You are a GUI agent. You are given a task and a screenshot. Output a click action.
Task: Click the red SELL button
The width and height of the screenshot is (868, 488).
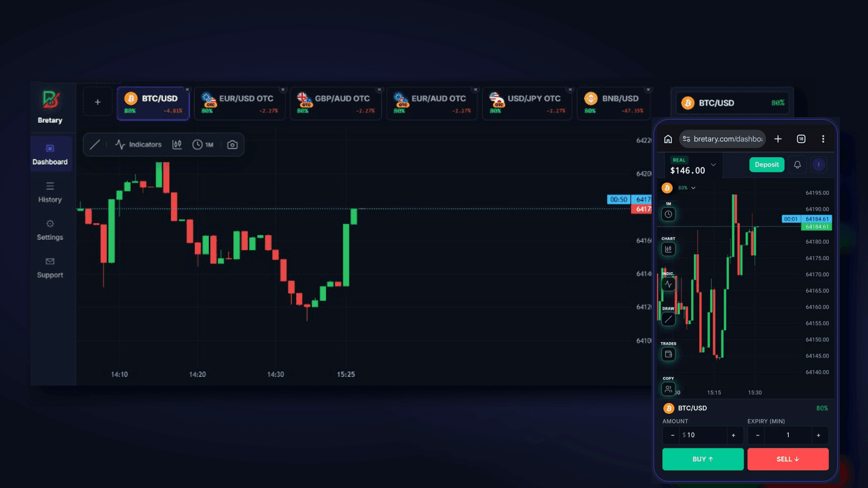[788, 459]
